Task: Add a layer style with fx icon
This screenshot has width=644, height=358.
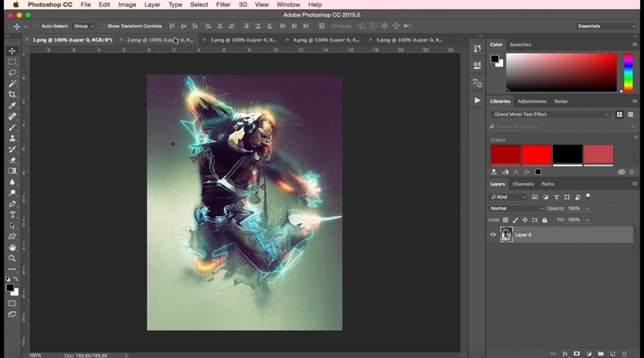Action: click(x=565, y=354)
